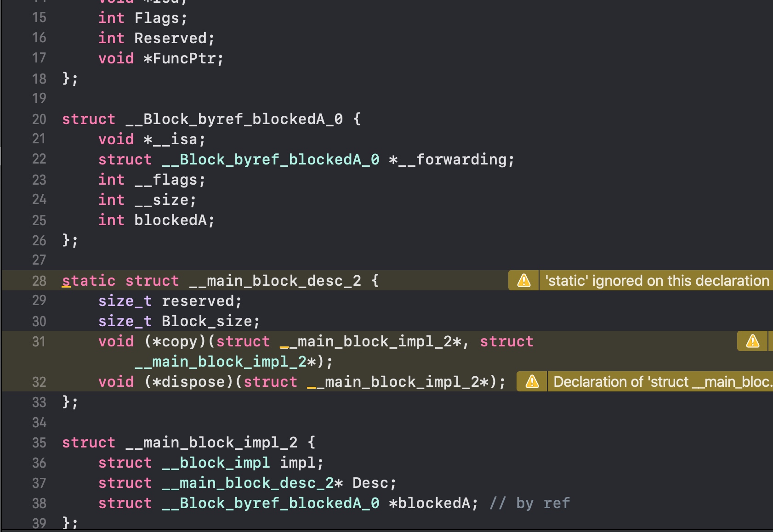The image size is (773, 532).
Task: Click line number 28 in gutter
Action: click(39, 281)
